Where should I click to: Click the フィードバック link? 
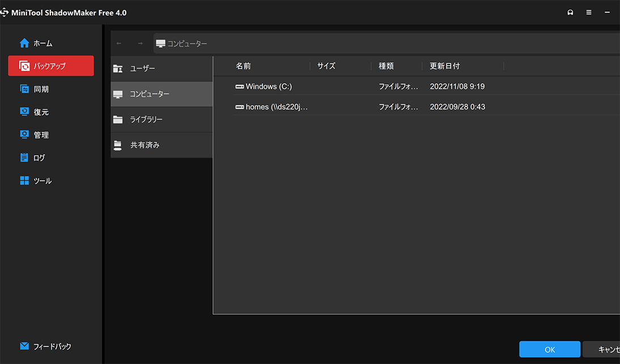click(52, 346)
